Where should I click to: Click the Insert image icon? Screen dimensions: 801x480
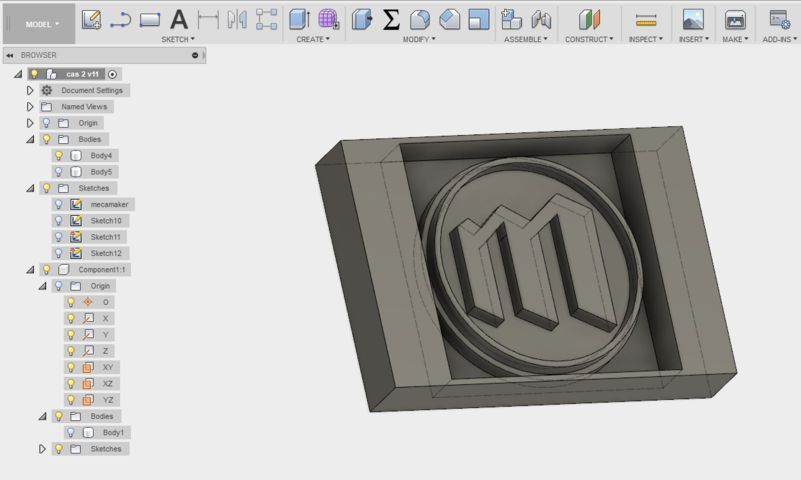pos(693,20)
